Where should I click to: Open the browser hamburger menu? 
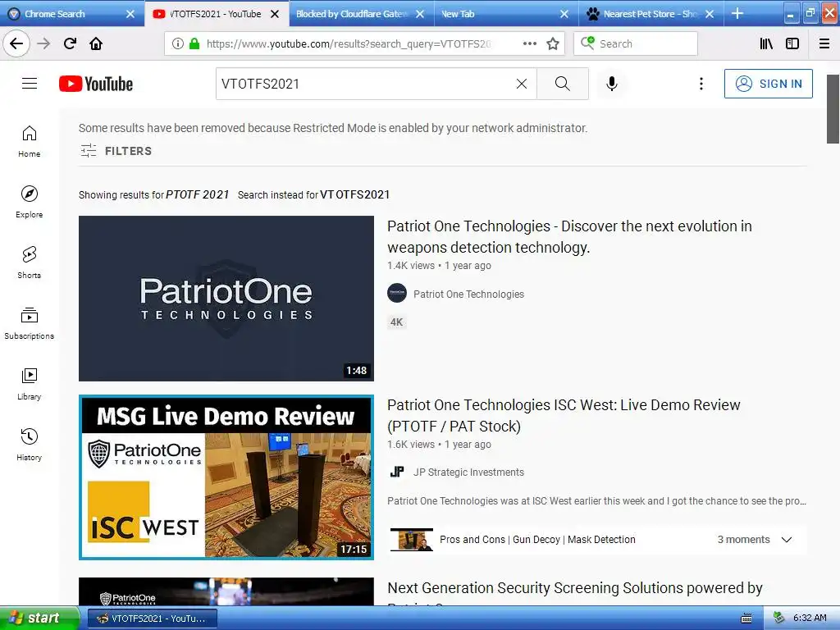pyautogui.click(x=824, y=43)
